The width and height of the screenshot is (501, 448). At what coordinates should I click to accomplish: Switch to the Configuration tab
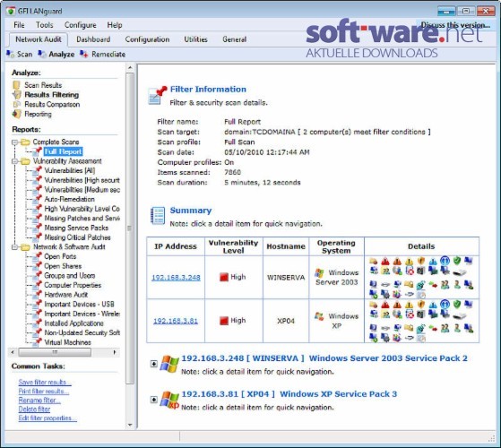tap(147, 39)
